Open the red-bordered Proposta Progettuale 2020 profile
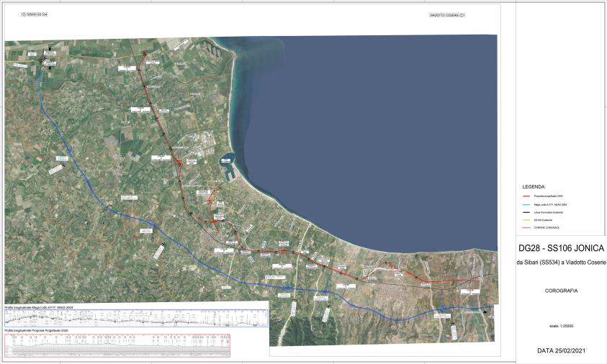Screen dimensions: 607x364 (117, 346)
